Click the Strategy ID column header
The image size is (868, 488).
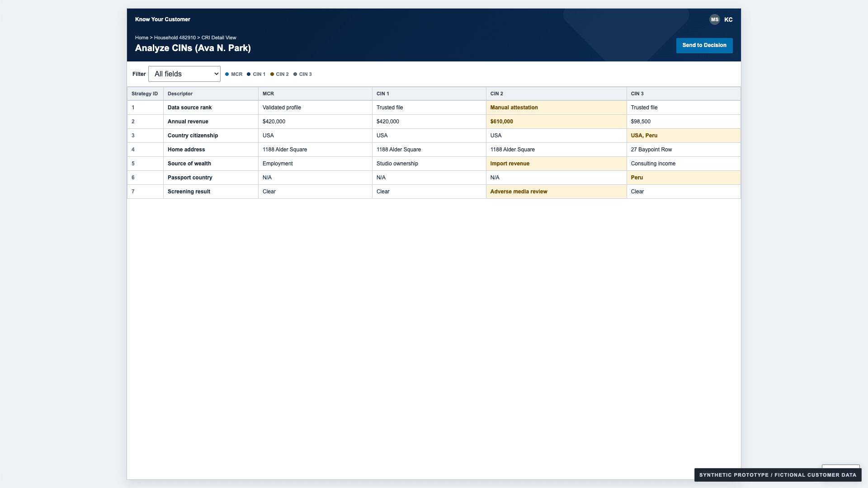145,94
